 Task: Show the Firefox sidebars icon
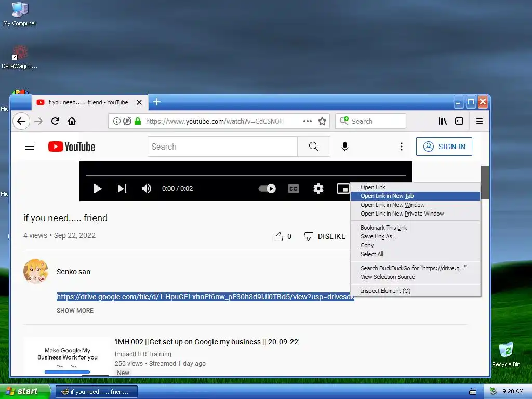tap(459, 121)
